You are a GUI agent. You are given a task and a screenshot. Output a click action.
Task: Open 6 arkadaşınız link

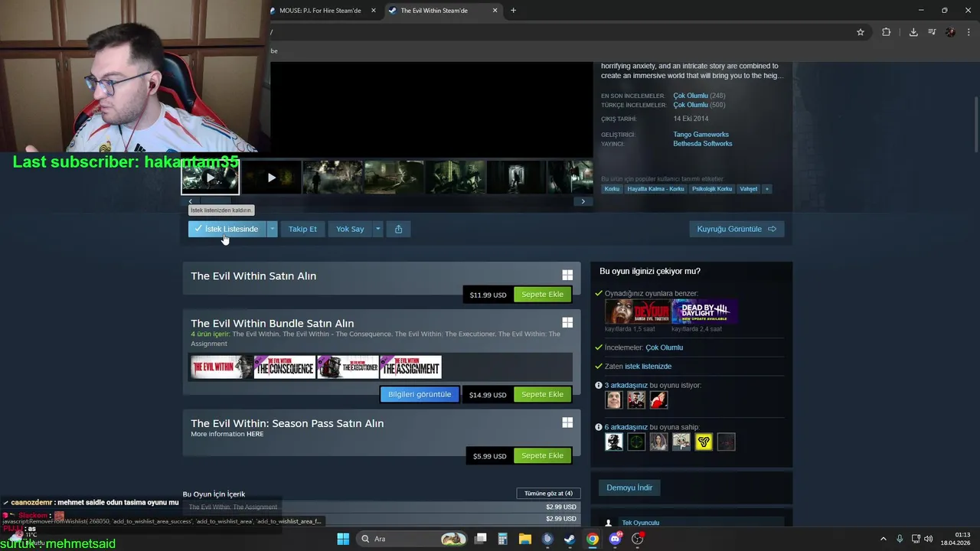point(626,428)
